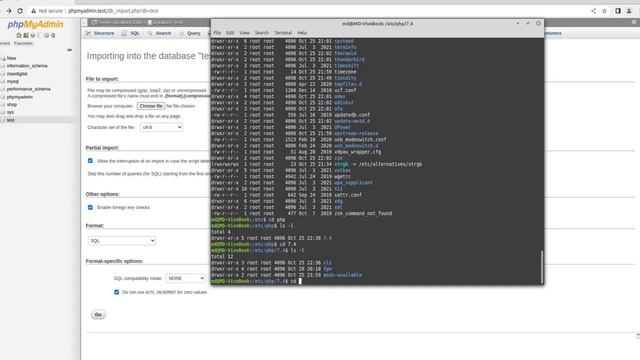640x360 pixels.
Task: Expand the performance_schema database node
Action: (x=3, y=89)
